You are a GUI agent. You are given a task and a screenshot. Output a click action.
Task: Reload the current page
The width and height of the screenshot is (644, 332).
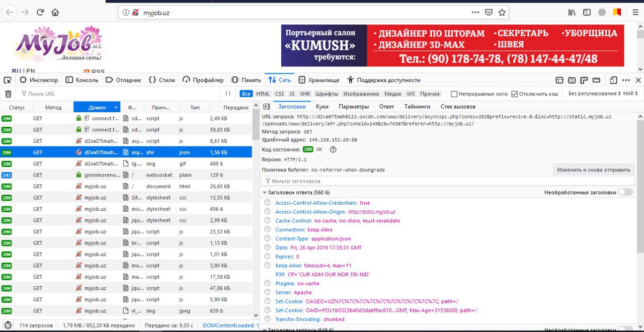40,13
